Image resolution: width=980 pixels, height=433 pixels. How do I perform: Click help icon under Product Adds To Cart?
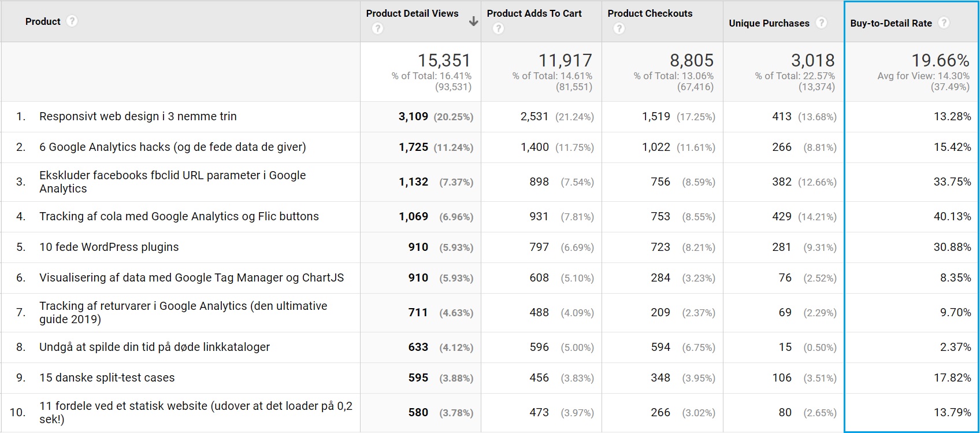coord(498,28)
